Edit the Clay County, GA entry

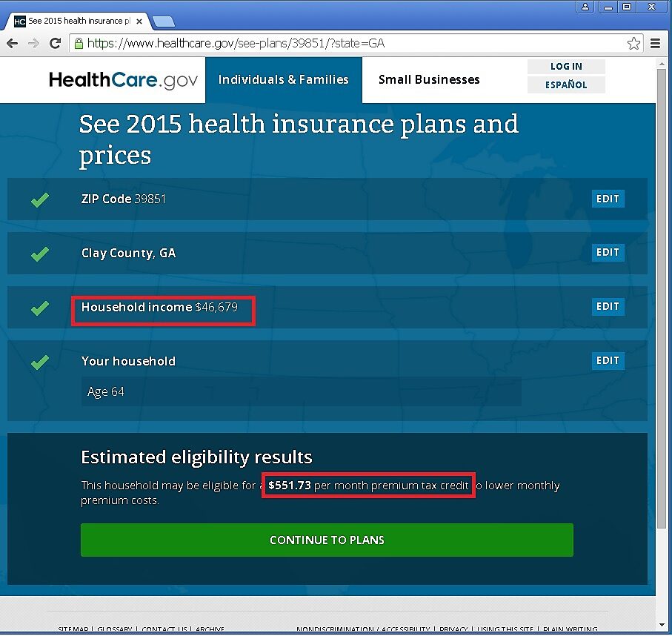[608, 253]
